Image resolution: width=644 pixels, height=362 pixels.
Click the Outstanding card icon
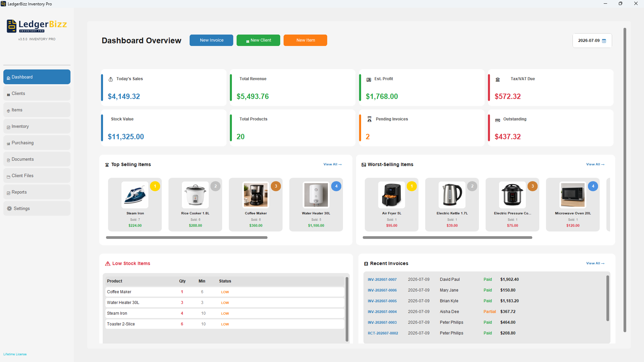[x=498, y=120]
